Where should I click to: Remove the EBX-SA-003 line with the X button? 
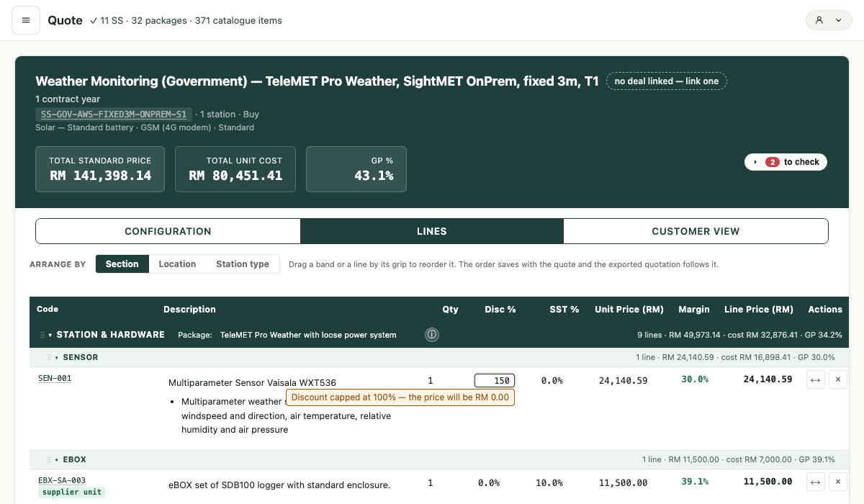click(838, 482)
